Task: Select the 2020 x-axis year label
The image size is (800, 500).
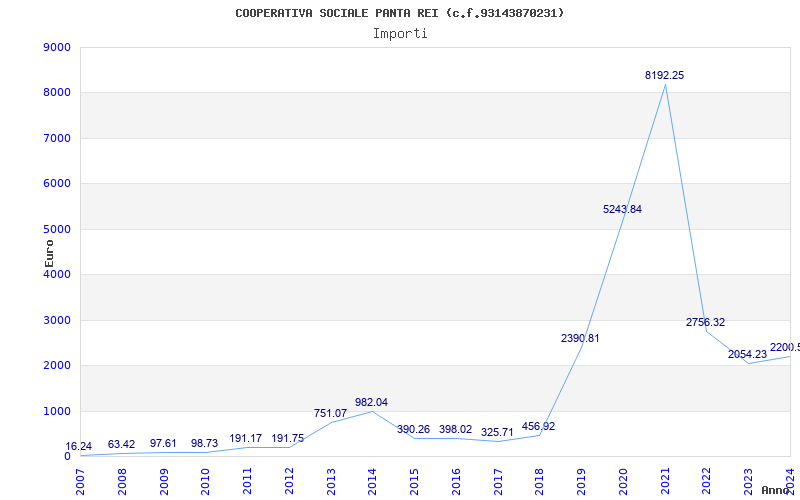Action: [x=623, y=481]
